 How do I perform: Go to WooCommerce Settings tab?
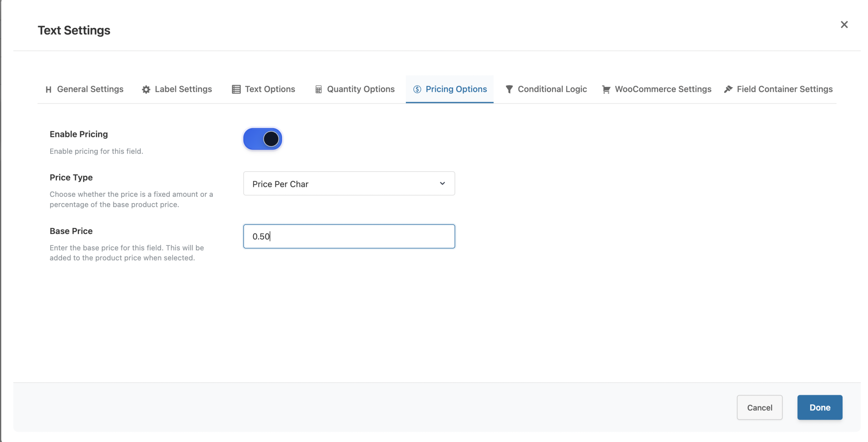[663, 89]
